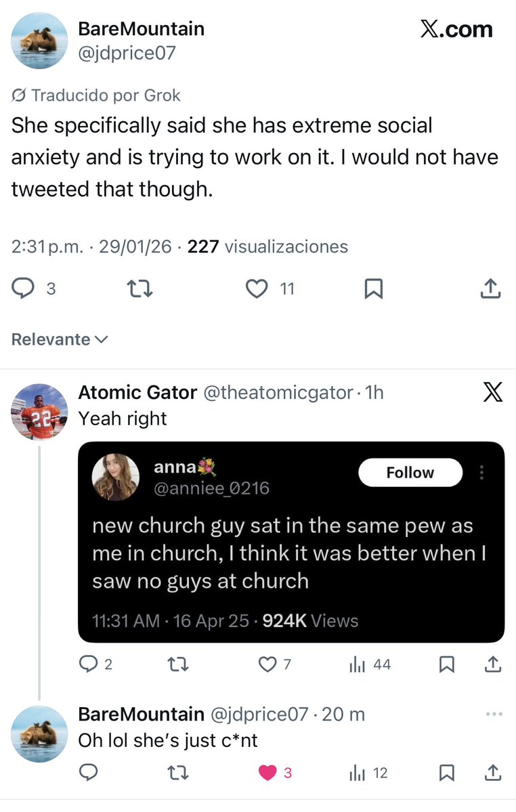Reply to the main BareMountain post
Viewport: 516px width, 812px height.
[x=24, y=289]
